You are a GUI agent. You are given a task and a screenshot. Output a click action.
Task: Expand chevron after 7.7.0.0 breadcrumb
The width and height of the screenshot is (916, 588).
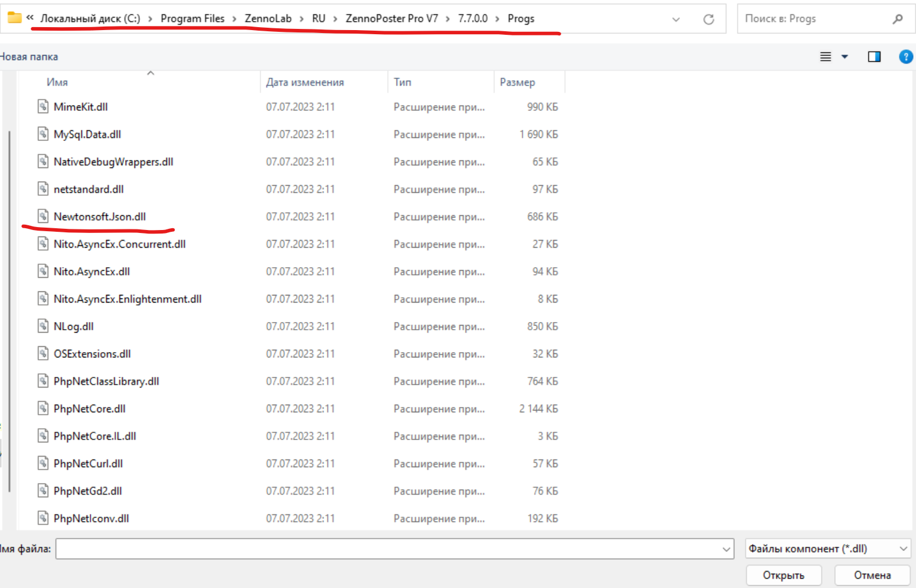(x=498, y=19)
